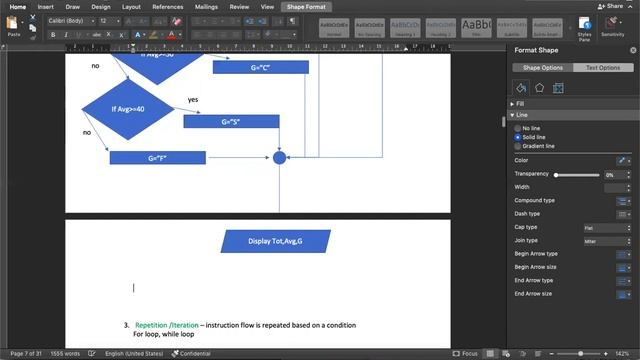Click the Text Effects blue A icon
This screenshot has height=360, width=640.
pos(138,35)
